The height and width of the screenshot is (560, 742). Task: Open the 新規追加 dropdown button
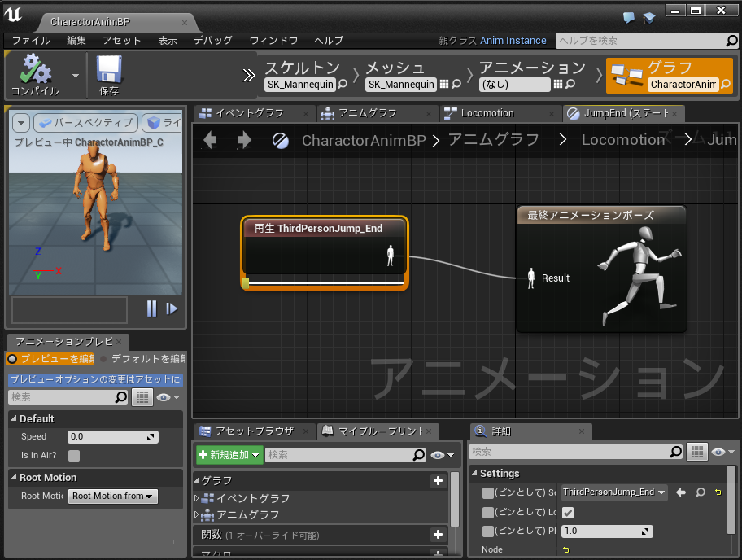tap(229, 455)
